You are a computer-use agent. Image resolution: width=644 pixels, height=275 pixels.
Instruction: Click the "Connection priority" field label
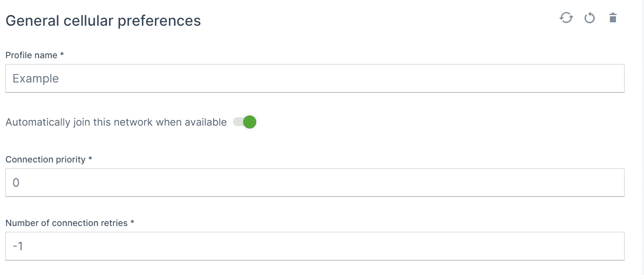point(45,160)
